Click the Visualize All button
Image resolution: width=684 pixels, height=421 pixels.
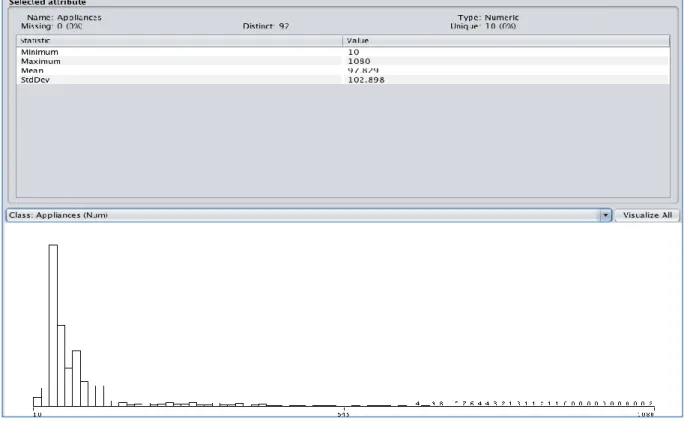[647, 215]
